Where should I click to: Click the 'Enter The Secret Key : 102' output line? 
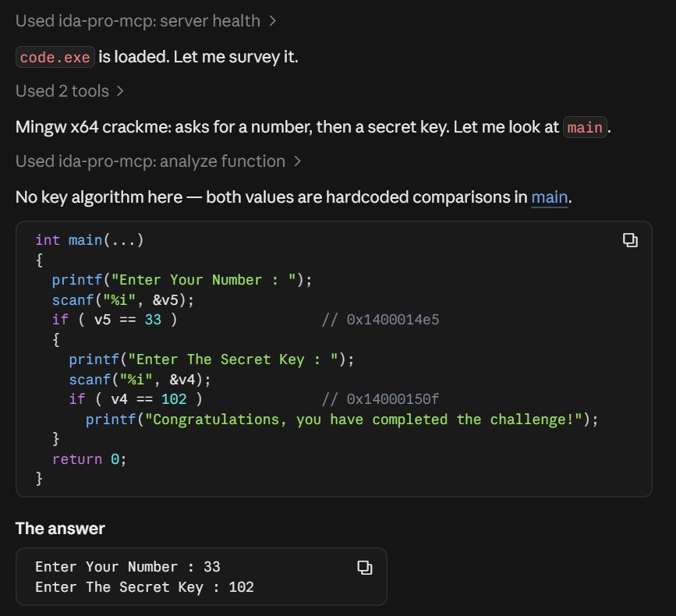click(144, 587)
